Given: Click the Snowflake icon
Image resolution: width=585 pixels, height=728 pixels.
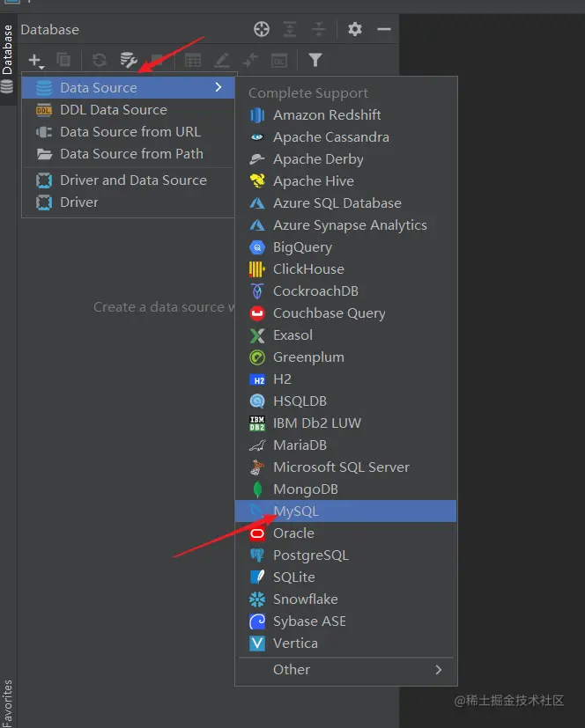Looking at the screenshot, I should pyautogui.click(x=257, y=599).
